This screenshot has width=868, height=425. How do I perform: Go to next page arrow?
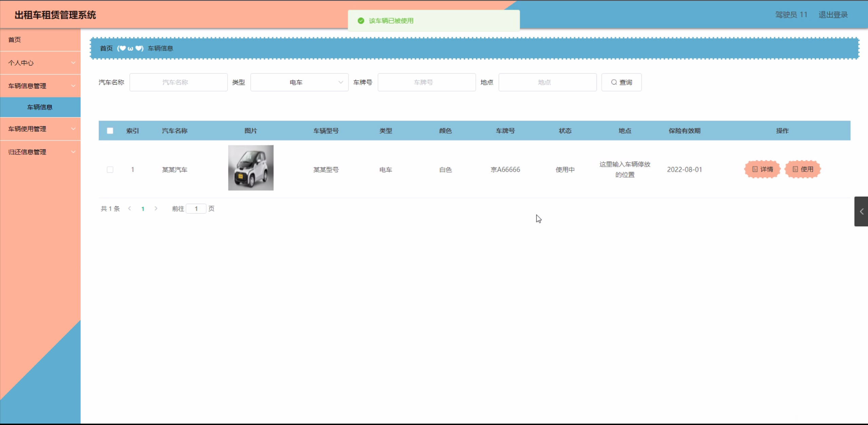[156, 208]
